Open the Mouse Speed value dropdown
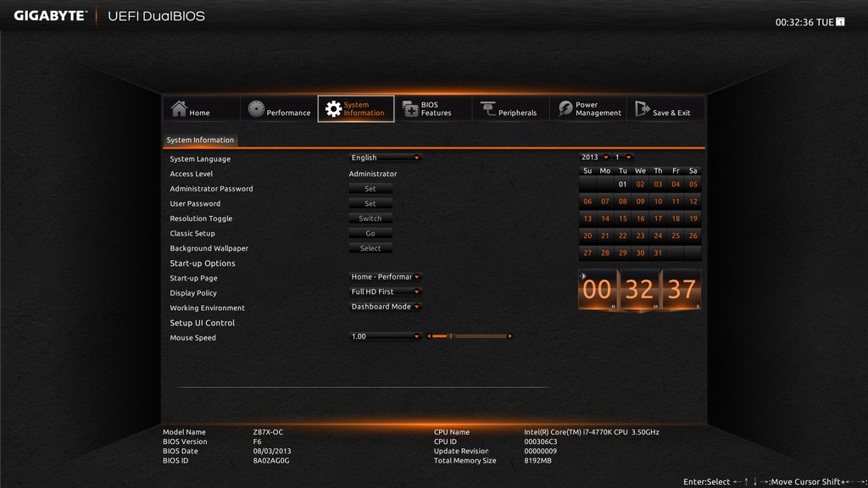868x488 pixels. pos(386,336)
